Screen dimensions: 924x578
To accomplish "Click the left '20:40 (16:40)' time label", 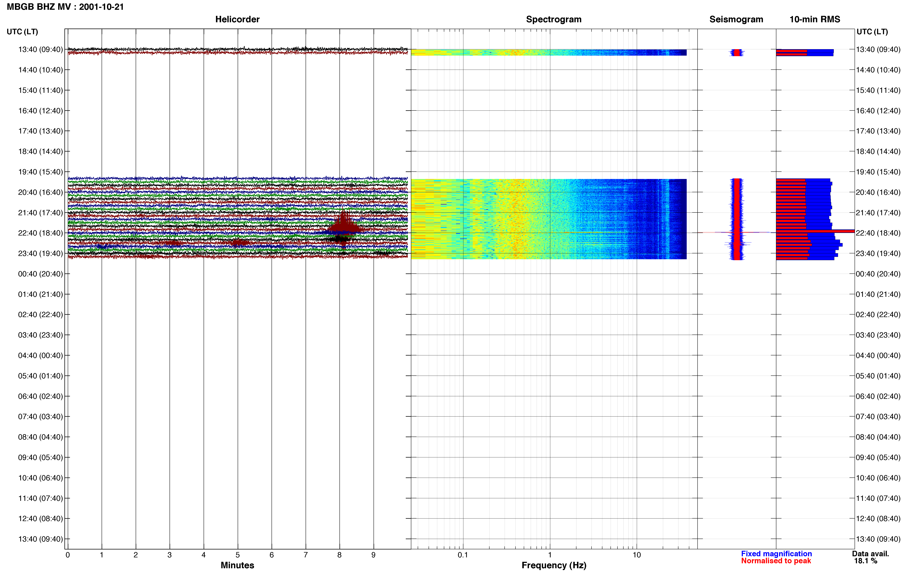I will point(41,192).
